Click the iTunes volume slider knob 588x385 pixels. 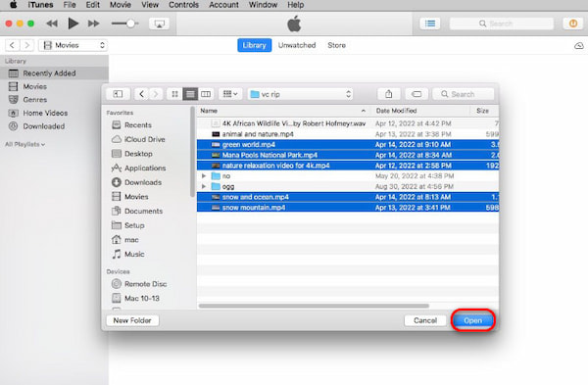[130, 24]
